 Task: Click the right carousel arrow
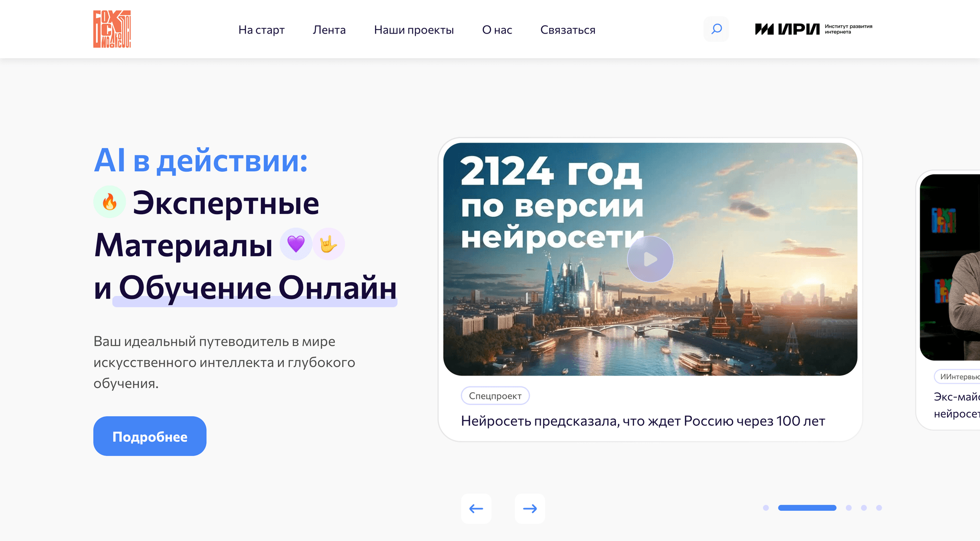[x=530, y=508]
